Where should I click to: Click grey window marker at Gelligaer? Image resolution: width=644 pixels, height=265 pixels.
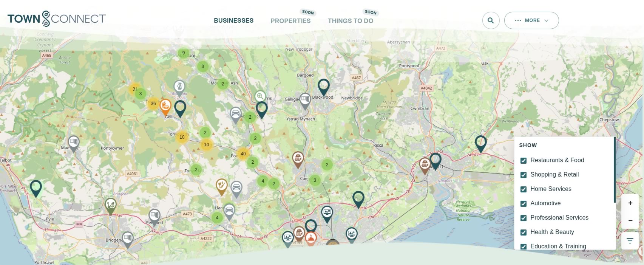(305, 101)
